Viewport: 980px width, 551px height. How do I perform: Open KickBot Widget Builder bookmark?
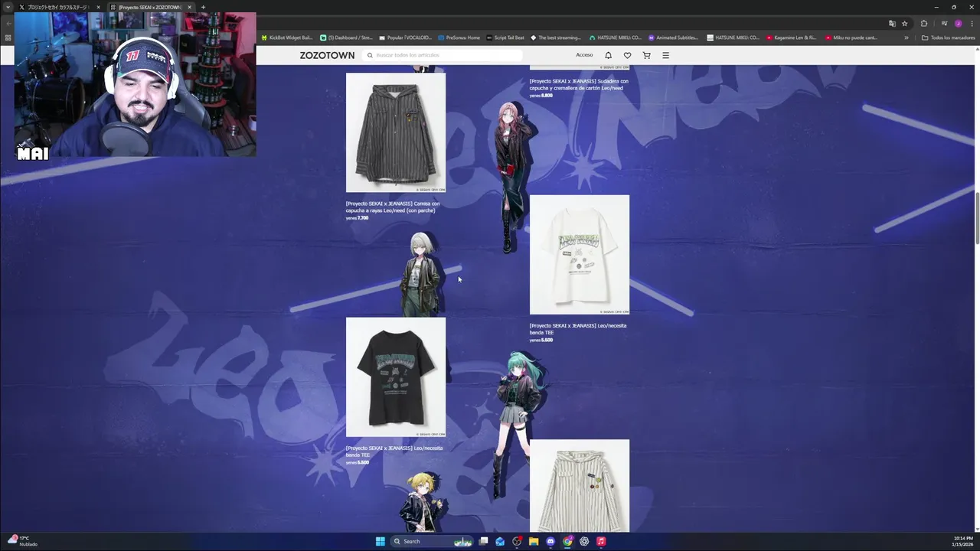point(287,37)
